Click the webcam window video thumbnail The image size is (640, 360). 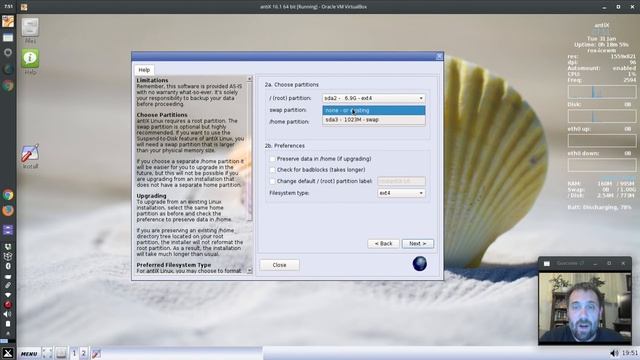pyautogui.click(x=585, y=307)
